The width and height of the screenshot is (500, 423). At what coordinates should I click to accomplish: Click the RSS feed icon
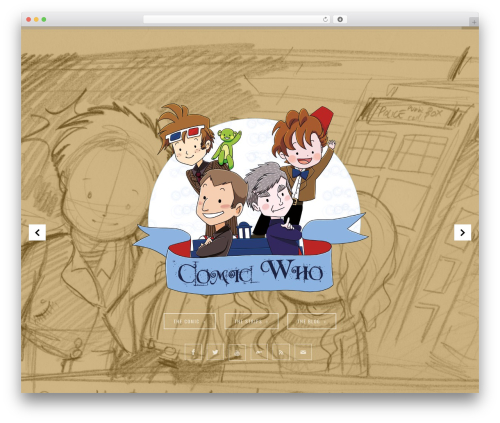(281, 352)
